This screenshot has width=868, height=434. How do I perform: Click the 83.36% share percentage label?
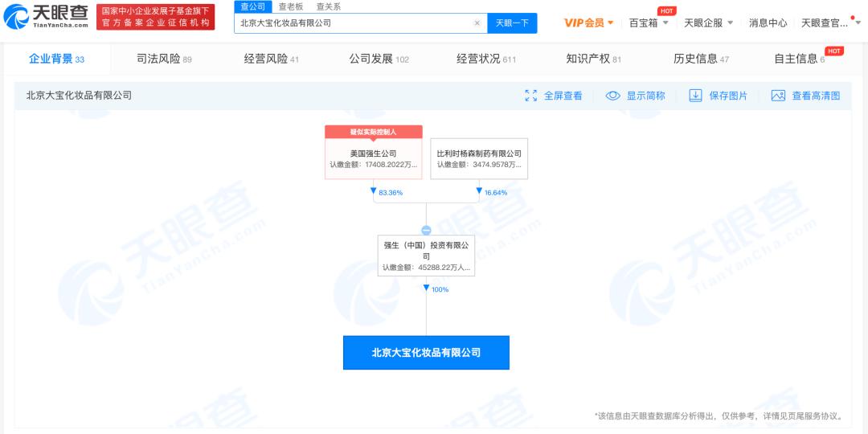point(391,193)
